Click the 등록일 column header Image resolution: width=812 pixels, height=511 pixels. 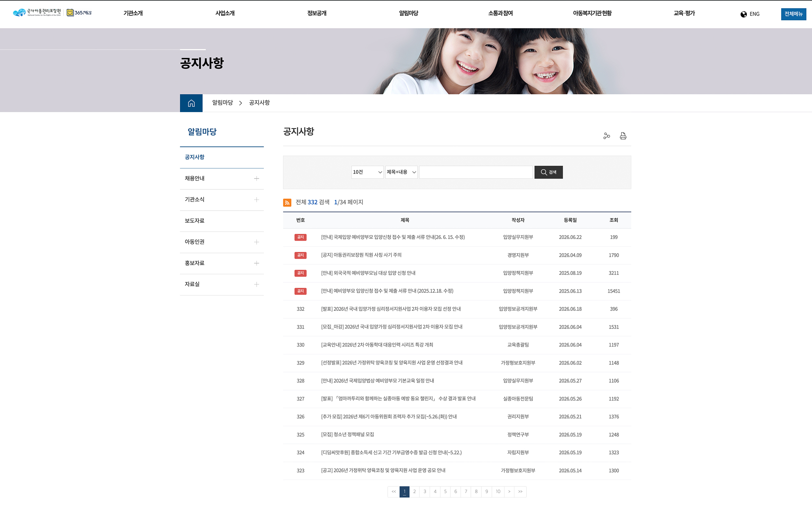coord(570,220)
